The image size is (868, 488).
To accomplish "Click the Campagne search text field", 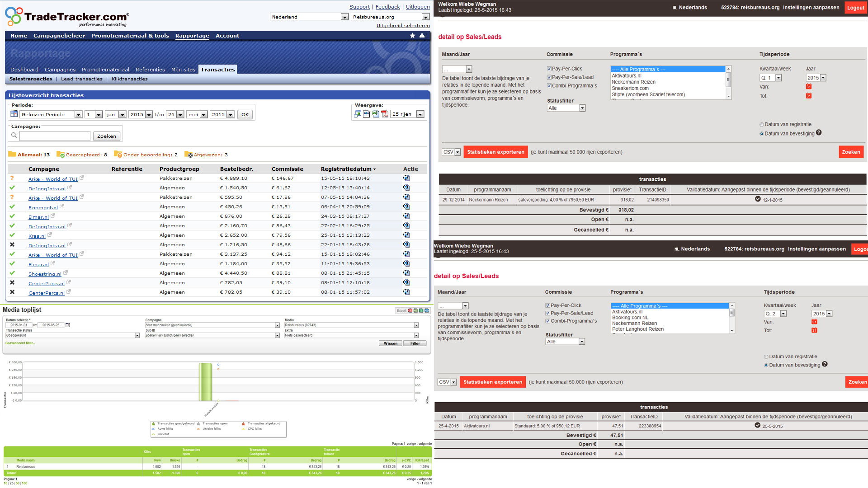I will [x=55, y=136].
